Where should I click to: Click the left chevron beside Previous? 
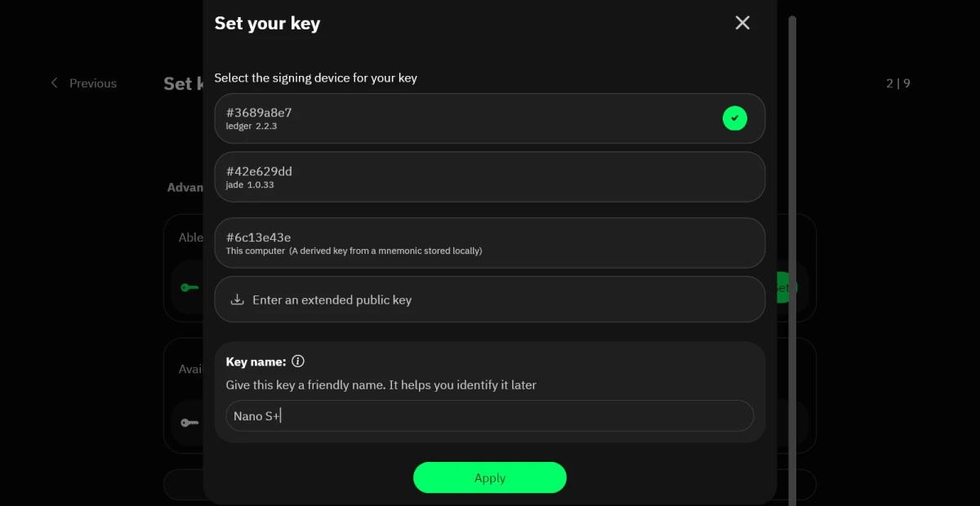(55, 83)
